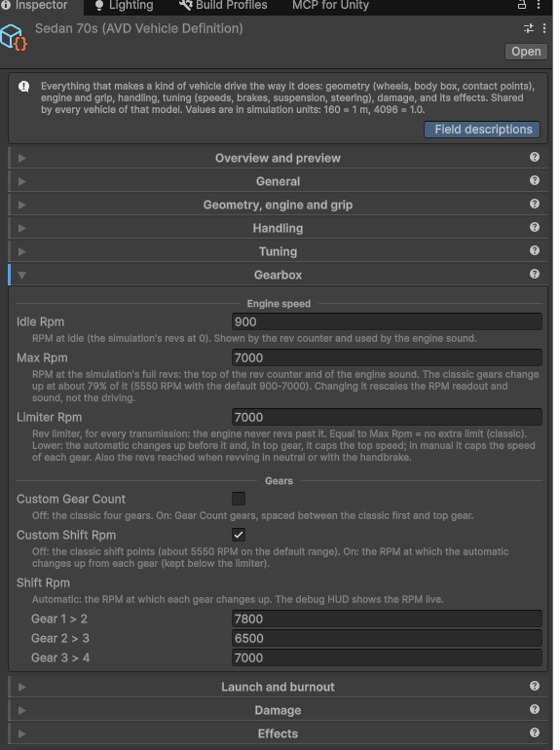This screenshot has height=750, width=560.
Task: Click the Shift Rpm label
Action: coord(43,582)
